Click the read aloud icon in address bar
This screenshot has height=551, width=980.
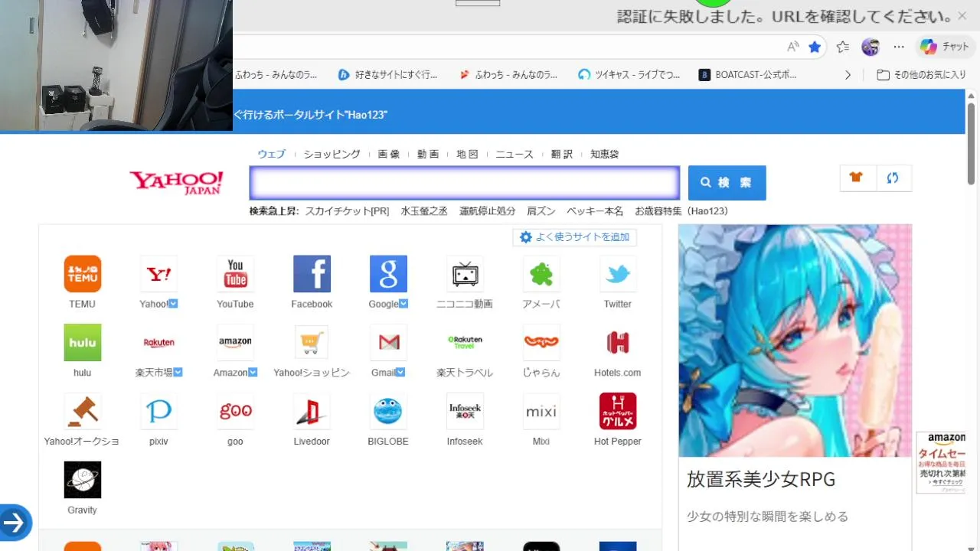click(x=793, y=47)
